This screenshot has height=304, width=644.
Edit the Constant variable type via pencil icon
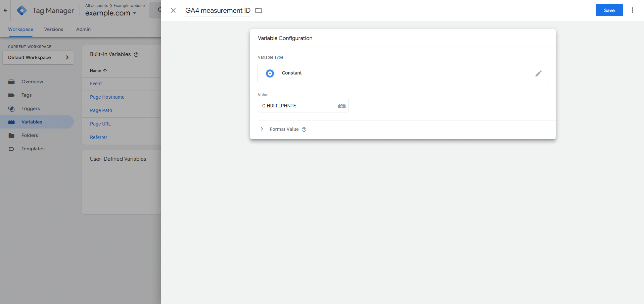(539, 73)
